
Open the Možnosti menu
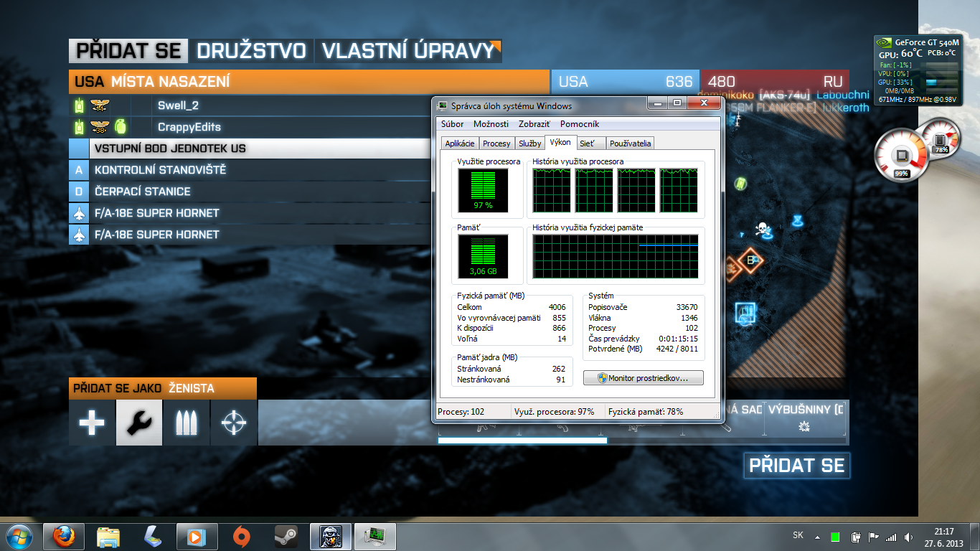point(491,124)
